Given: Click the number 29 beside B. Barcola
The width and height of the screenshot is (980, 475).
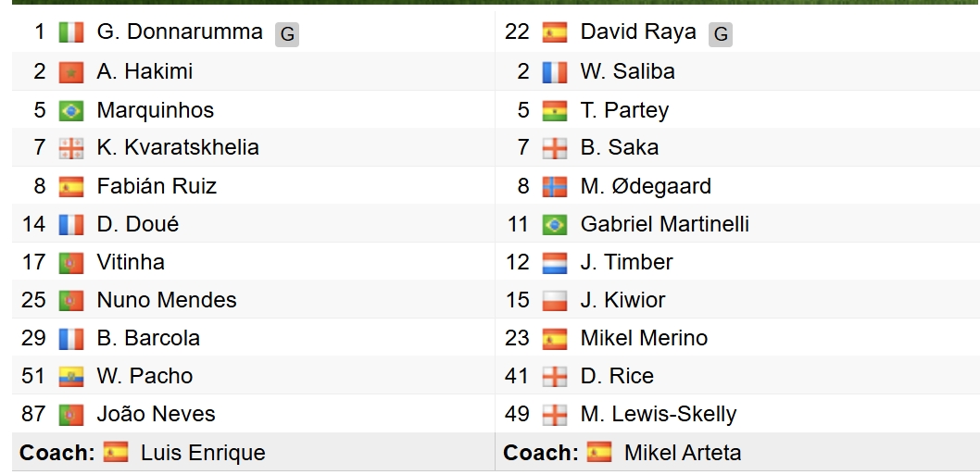Looking at the screenshot, I should [x=33, y=338].
